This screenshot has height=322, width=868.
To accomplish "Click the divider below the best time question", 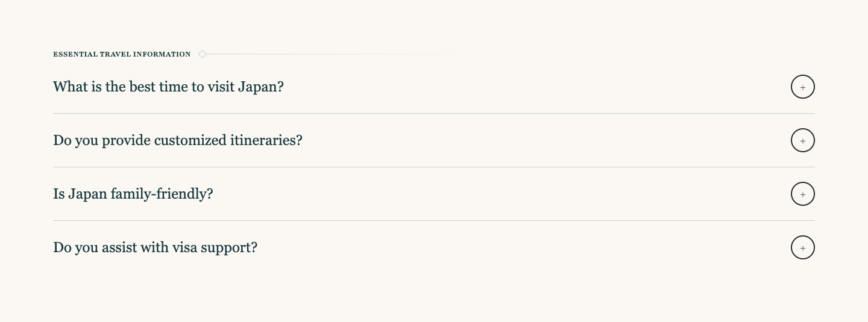I will pyautogui.click(x=434, y=113).
